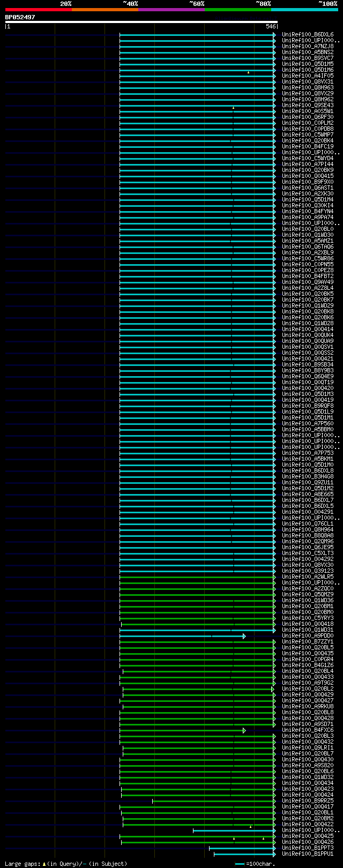Select the UniRef100_Q6Q4E9 label
This screenshot has width=343, height=868.
coord(308,377)
